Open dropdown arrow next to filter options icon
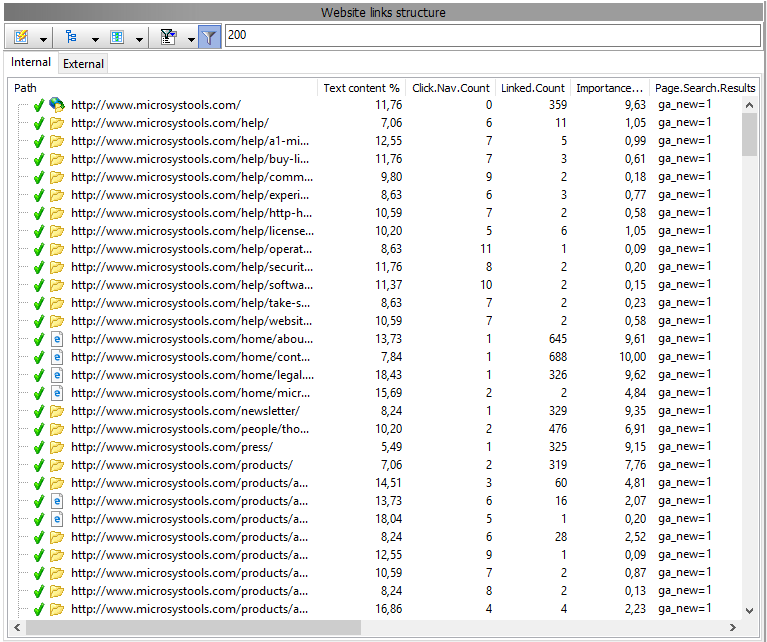 tap(190, 38)
